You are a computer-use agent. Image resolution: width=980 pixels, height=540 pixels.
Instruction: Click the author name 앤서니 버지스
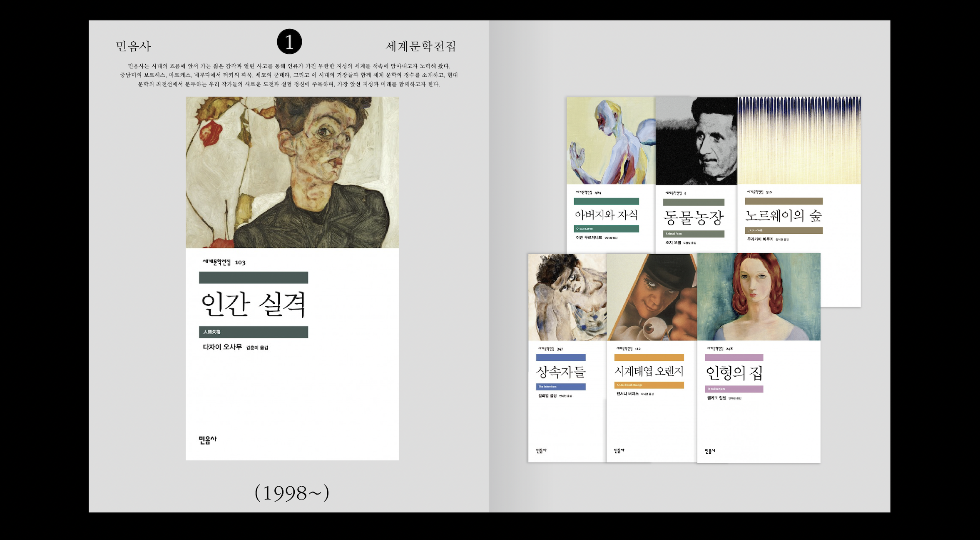pyautogui.click(x=627, y=394)
